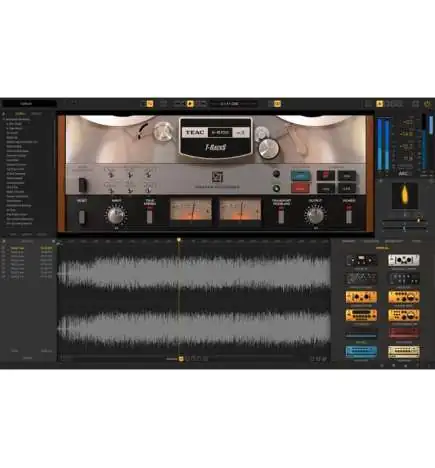Click the time counter display in top toolbar
Screen dimensions: 435x468
[x=233, y=104]
